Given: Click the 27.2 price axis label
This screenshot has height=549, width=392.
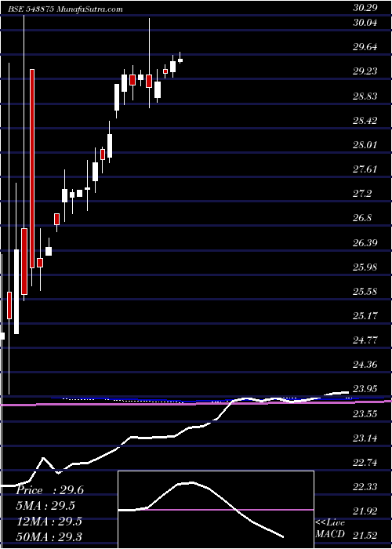Looking at the screenshot, I should [362, 194].
